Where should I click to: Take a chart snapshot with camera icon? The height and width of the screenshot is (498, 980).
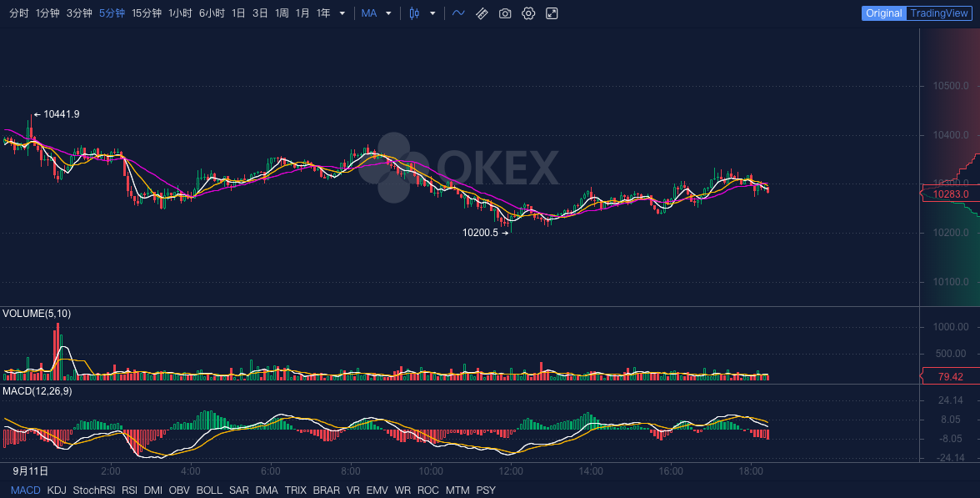coord(505,13)
